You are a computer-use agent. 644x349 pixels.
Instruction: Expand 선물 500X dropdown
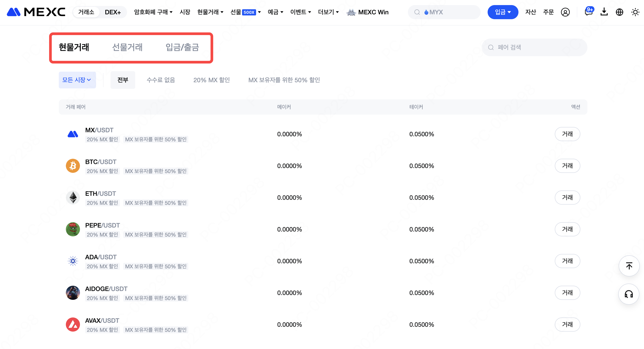(x=246, y=12)
